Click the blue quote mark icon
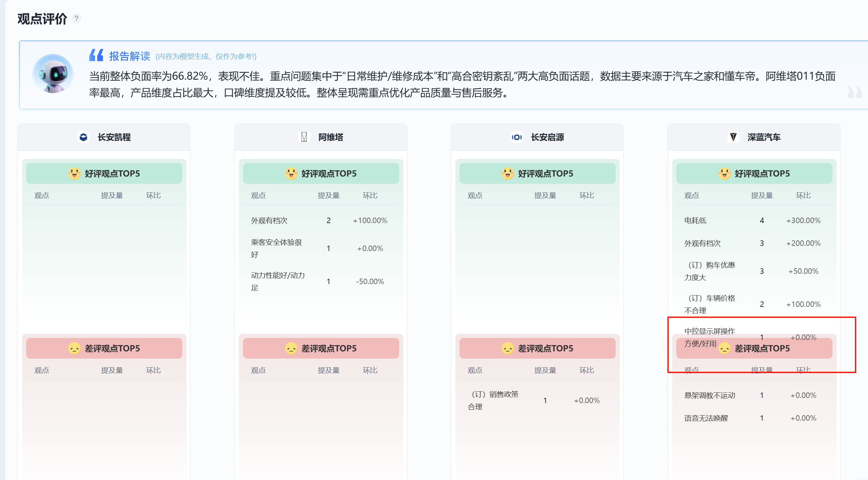This screenshot has width=868, height=480. click(x=96, y=55)
